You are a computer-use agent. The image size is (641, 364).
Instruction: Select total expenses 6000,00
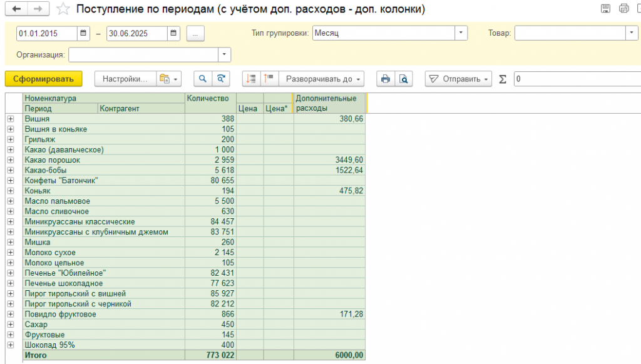(329, 355)
